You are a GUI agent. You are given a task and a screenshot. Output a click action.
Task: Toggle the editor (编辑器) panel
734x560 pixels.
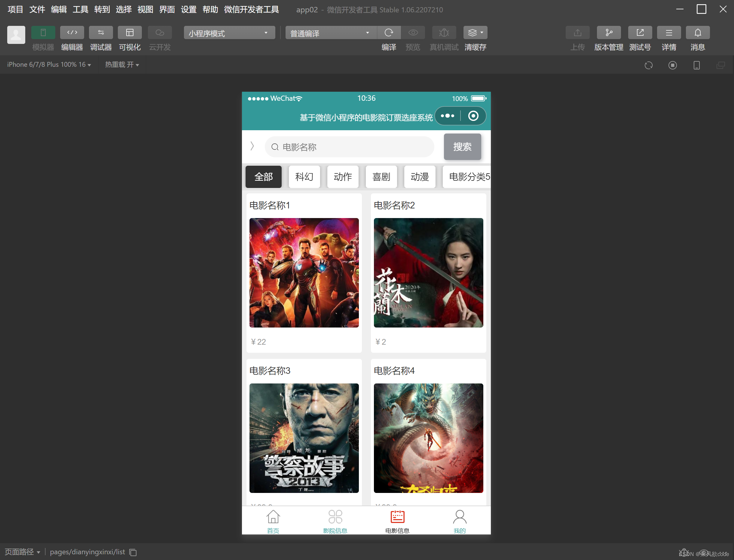[72, 33]
